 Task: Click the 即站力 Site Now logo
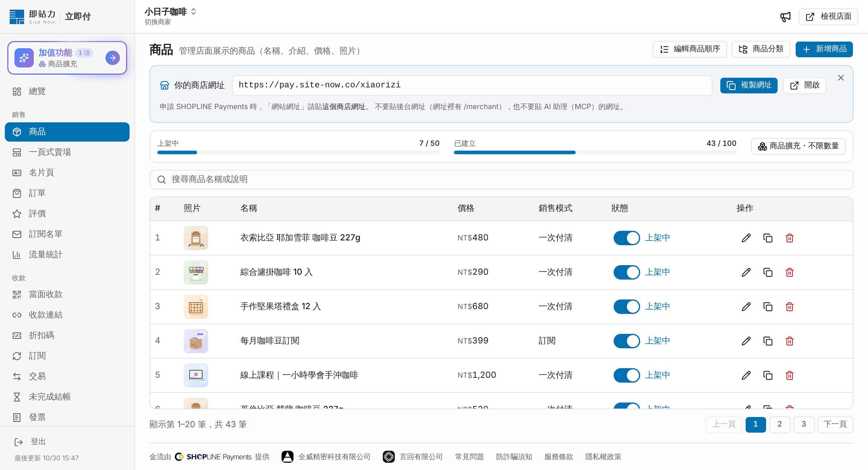pyautogui.click(x=33, y=17)
